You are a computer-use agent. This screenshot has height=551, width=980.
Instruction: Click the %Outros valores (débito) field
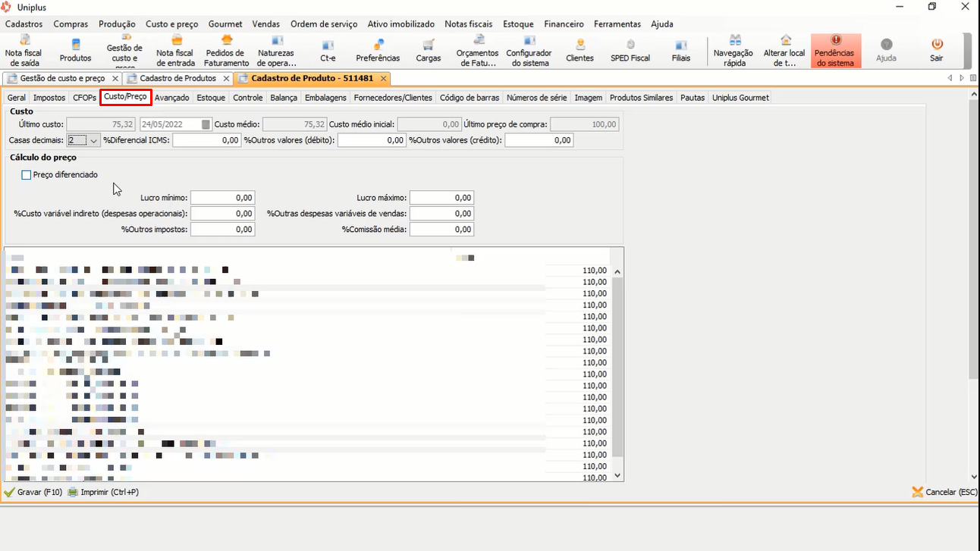(372, 140)
